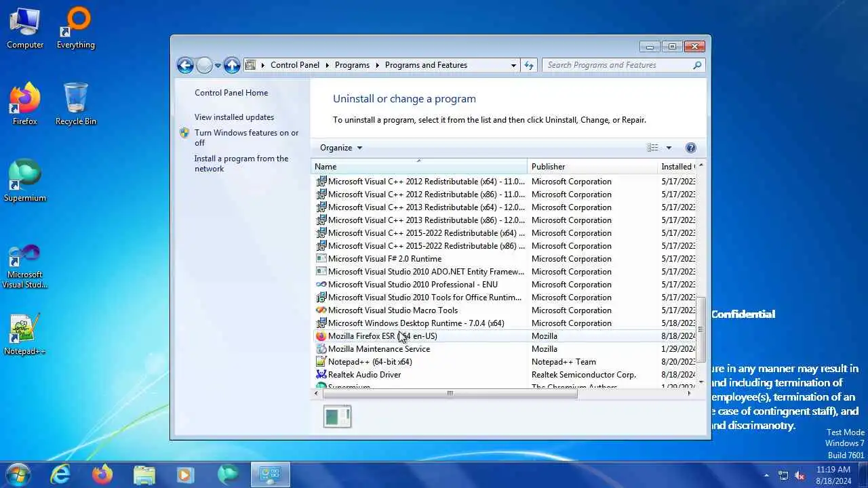Click the Visual Studio 2010 Professional row icon
The height and width of the screenshot is (488, 868).
point(321,285)
